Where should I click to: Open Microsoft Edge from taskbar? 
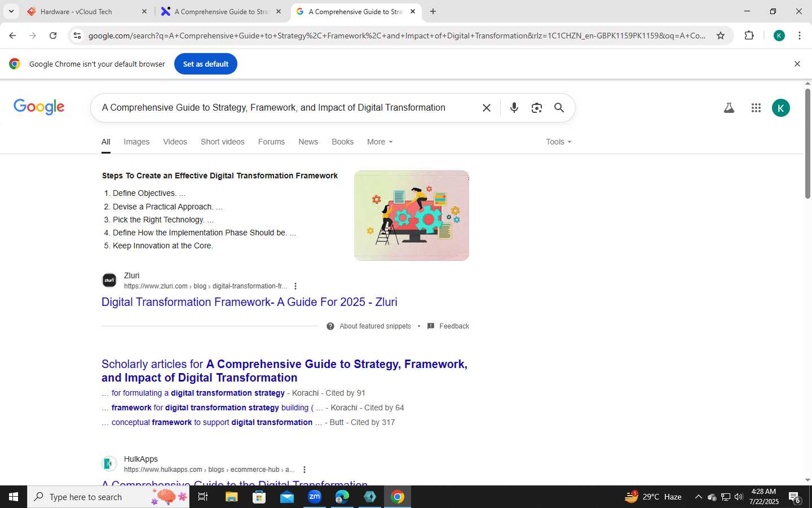click(x=342, y=497)
